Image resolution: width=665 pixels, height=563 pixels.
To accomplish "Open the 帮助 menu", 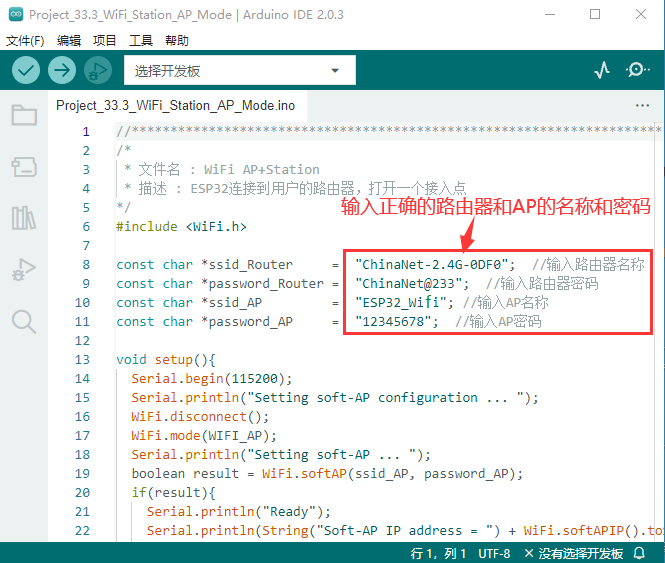I will click(x=176, y=41).
